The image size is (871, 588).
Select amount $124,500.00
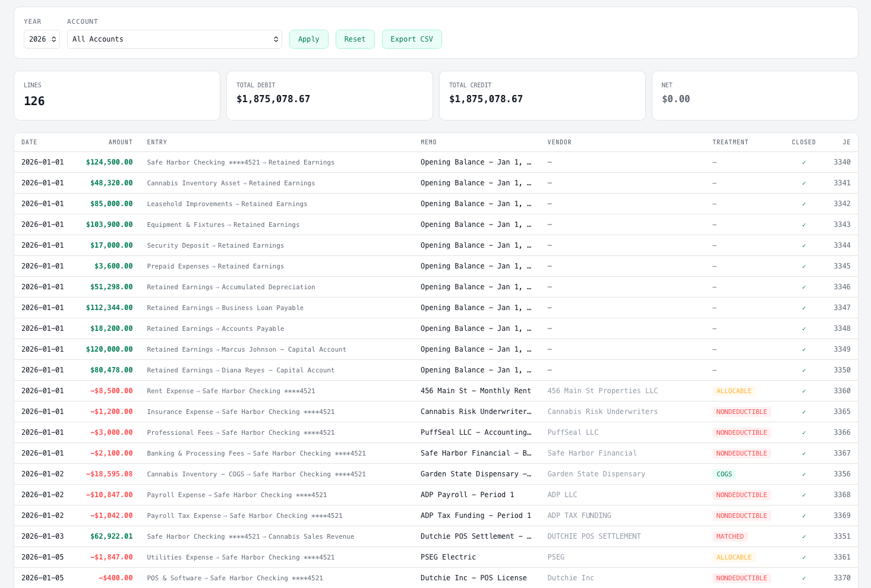coord(109,162)
